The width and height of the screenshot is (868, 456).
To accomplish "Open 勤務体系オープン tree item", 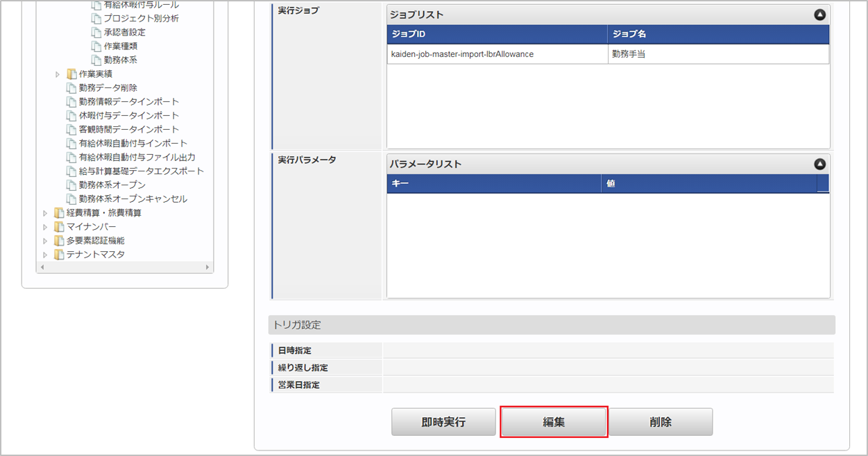I will point(112,185).
